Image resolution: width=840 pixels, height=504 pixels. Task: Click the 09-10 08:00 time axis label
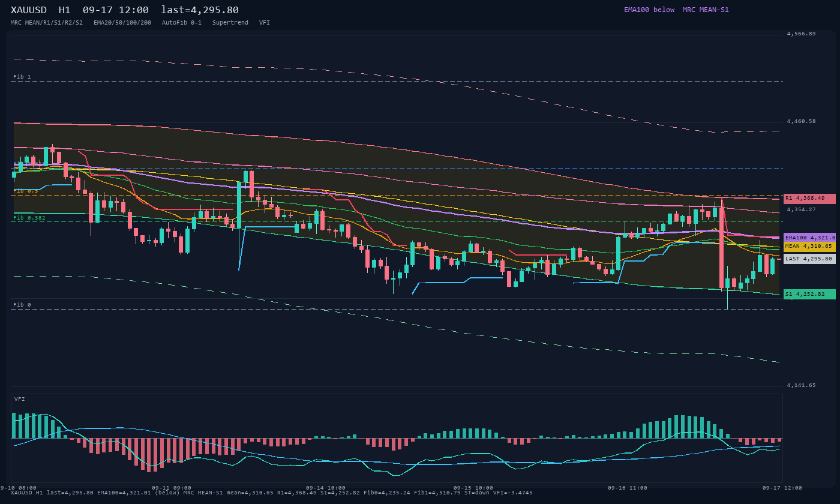[17, 488]
